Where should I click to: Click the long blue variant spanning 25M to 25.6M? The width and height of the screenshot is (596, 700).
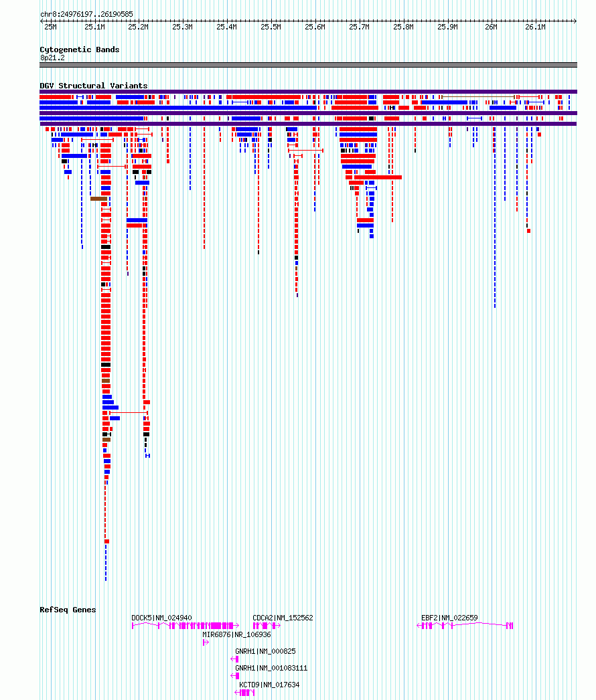point(178,108)
